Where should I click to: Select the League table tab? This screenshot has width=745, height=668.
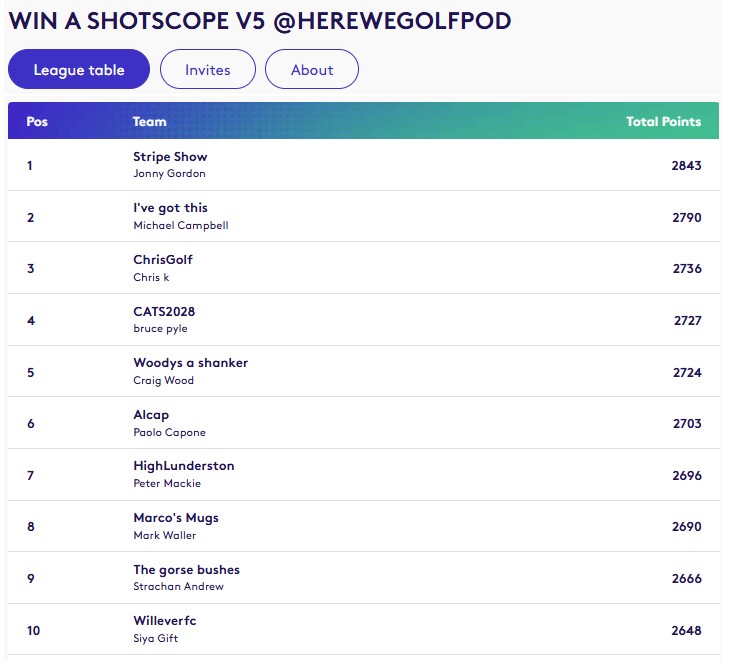coord(79,70)
